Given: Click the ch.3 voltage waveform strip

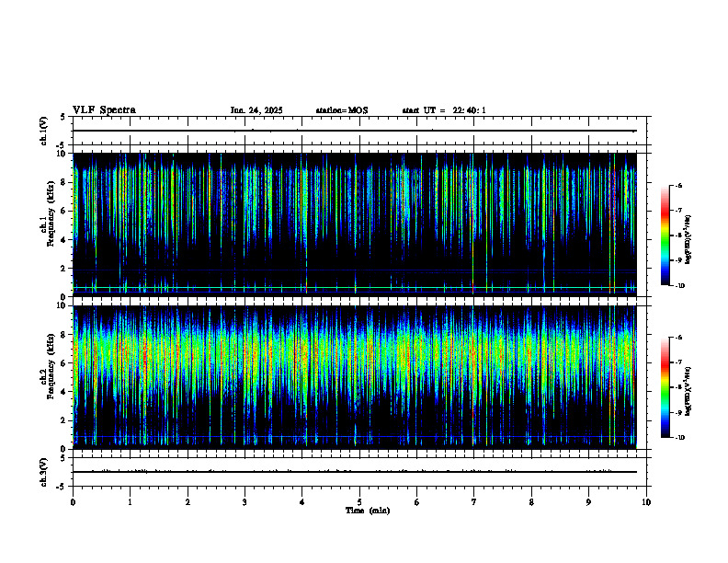Looking at the screenshot, I should 359,472.
